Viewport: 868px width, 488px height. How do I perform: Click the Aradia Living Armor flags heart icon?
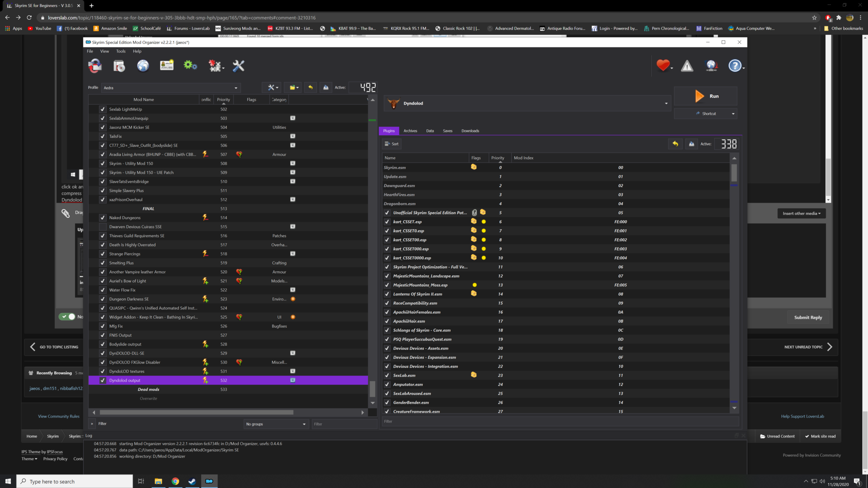click(x=239, y=155)
